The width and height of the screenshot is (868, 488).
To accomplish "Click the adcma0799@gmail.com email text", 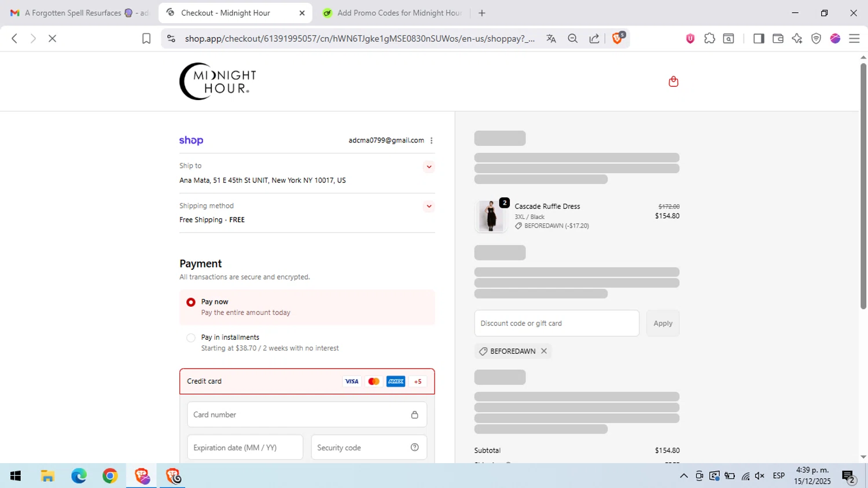I will (x=386, y=141).
